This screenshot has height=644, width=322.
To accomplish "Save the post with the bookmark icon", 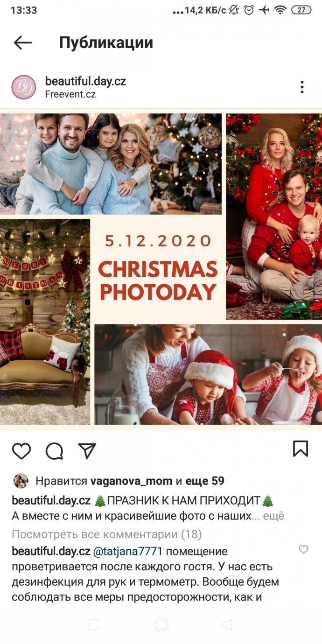I will point(301,449).
